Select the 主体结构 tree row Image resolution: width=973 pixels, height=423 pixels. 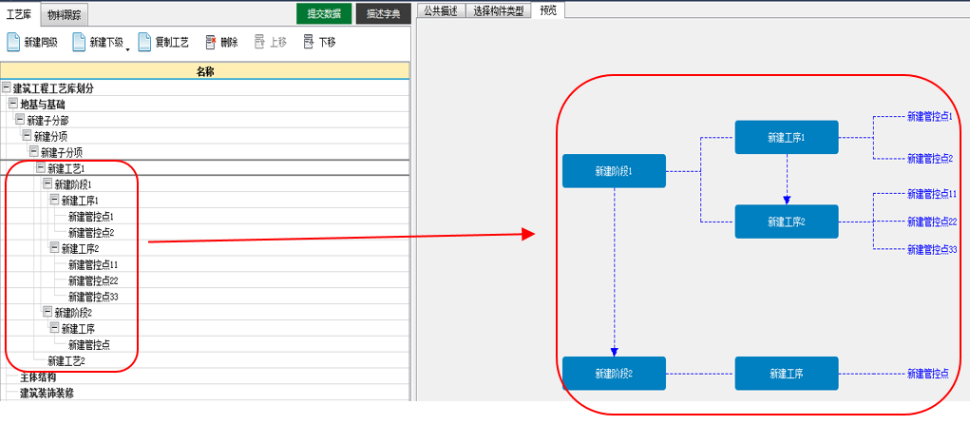point(38,377)
